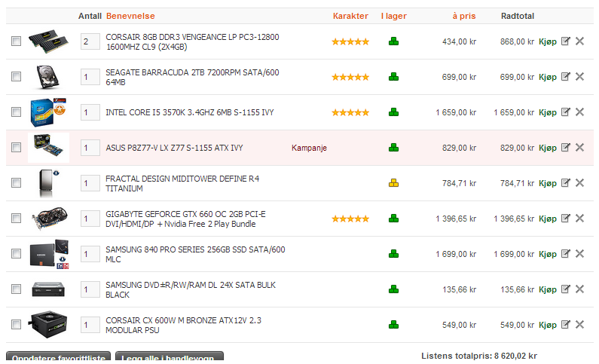Open the ASUS motherboard thumbnail
Screen dimensions: 599x364
click(48, 148)
